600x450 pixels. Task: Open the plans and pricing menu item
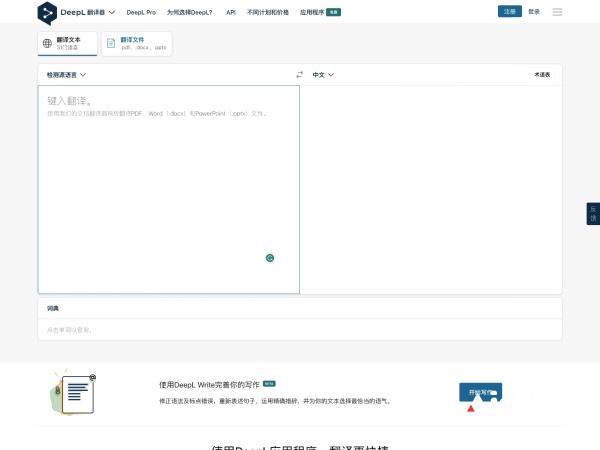[268, 12]
